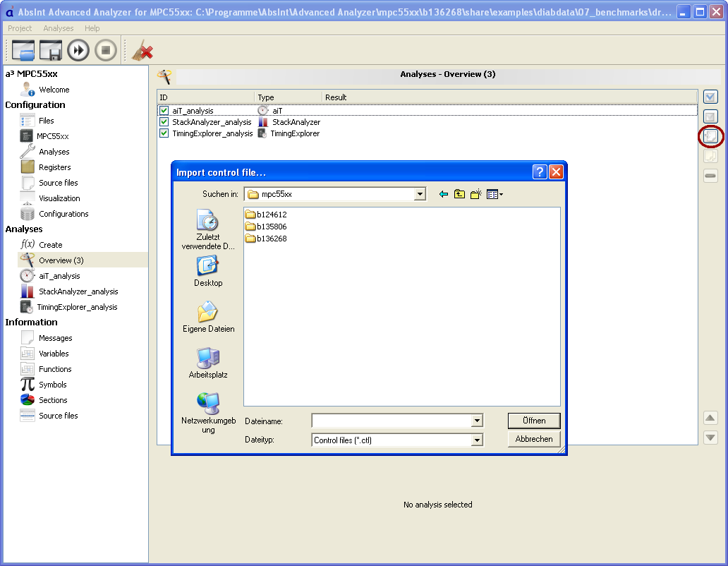Sort by the Type column header

pos(288,97)
